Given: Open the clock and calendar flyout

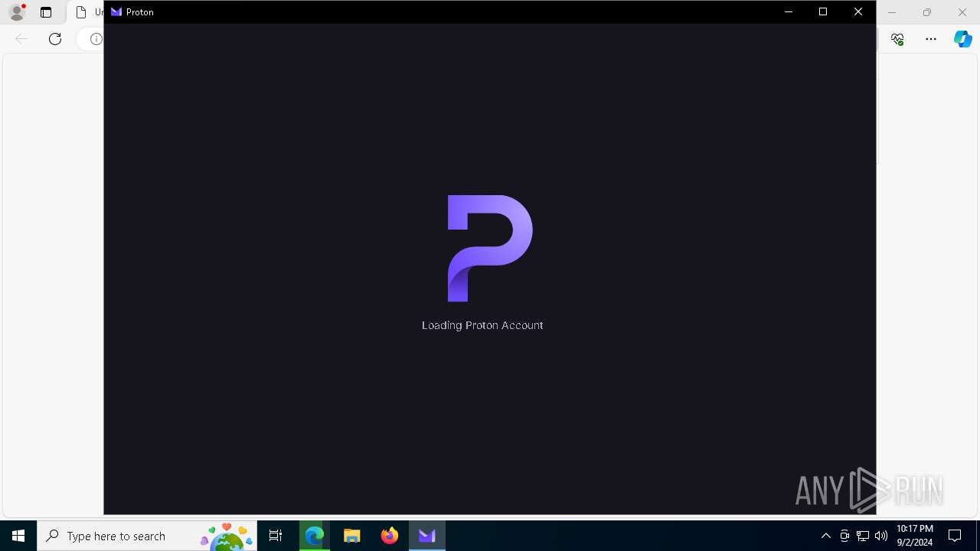Looking at the screenshot, I should point(915,536).
